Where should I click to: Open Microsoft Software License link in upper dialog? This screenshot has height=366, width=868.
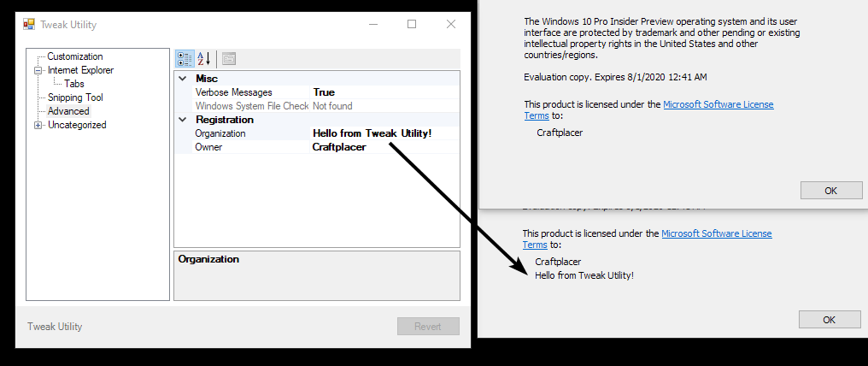[718, 104]
